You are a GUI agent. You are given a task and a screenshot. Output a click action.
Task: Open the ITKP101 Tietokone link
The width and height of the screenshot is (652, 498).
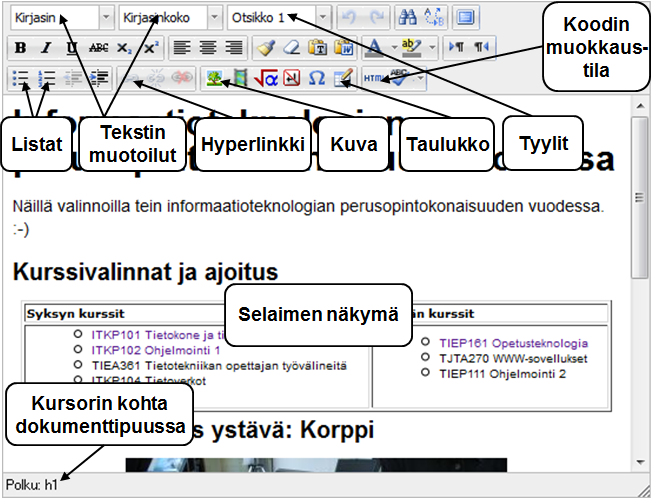point(158,335)
